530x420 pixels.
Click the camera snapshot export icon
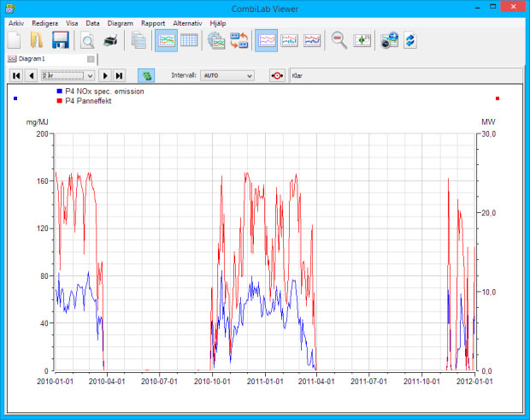389,40
